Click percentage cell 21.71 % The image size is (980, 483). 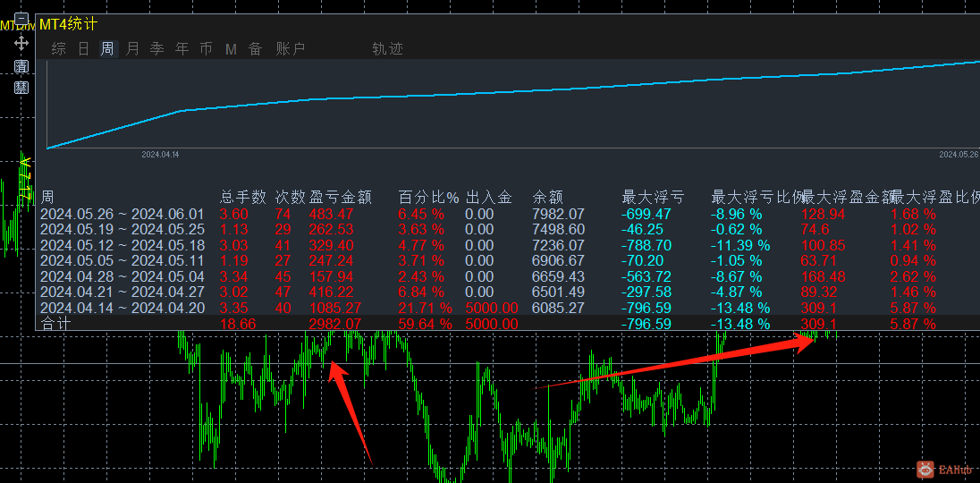(426, 308)
